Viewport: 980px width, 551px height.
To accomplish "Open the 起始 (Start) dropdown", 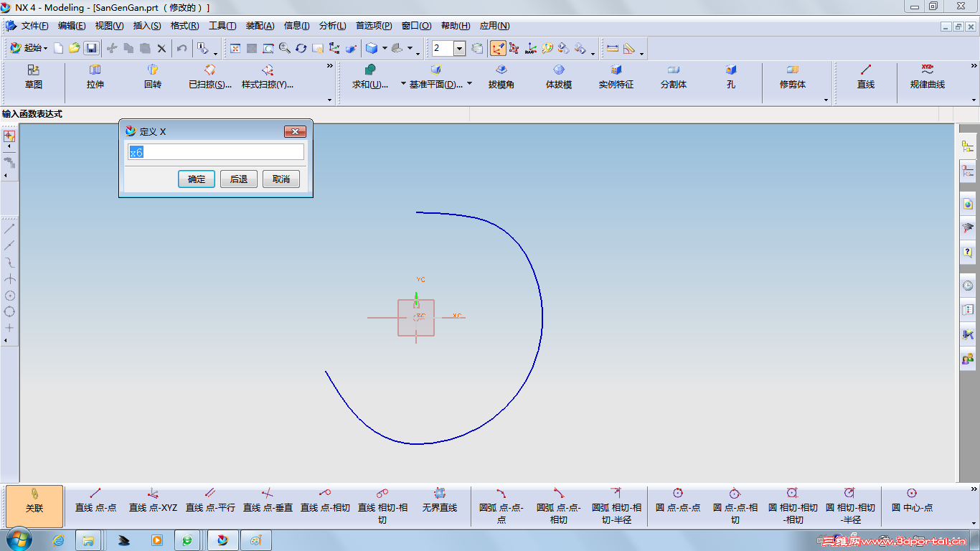I will [x=29, y=48].
